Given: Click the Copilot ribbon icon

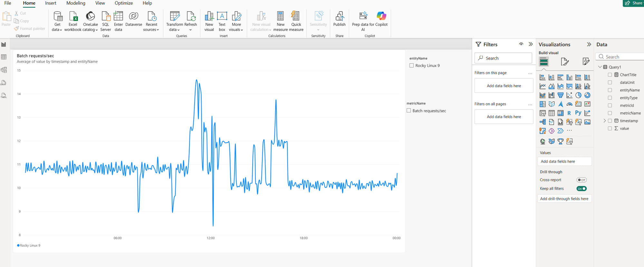Looking at the screenshot, I should tap(381, 19).
